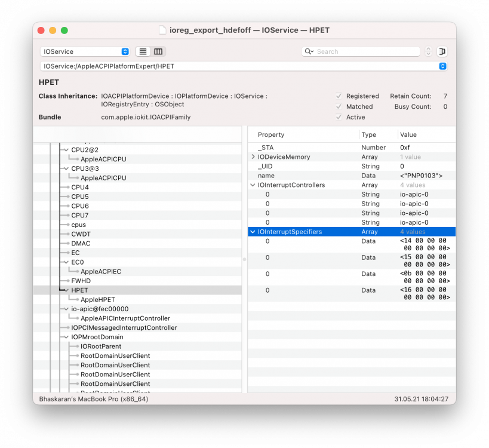Select the _UID property row
Image resolution: width=489 pixels, height=448 pixels.
pos(352,166)
